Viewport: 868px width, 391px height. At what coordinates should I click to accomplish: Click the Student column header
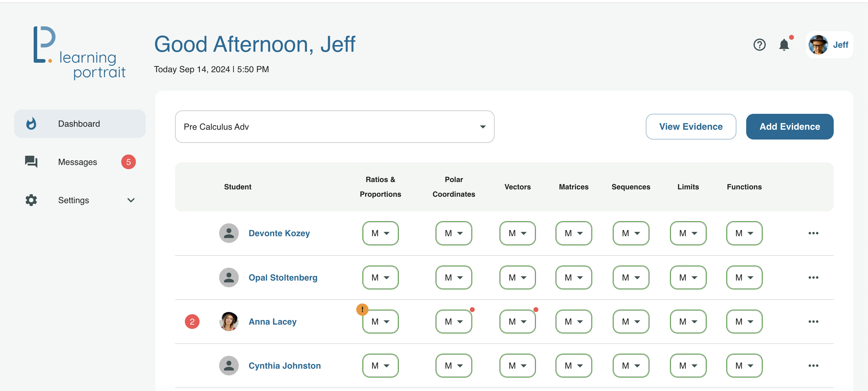(238, 187)
